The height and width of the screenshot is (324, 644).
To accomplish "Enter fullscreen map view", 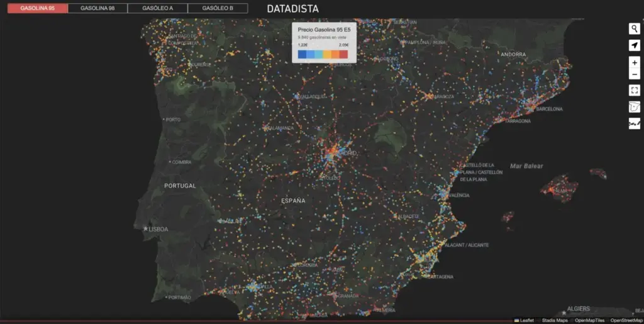I will (634, 91).
